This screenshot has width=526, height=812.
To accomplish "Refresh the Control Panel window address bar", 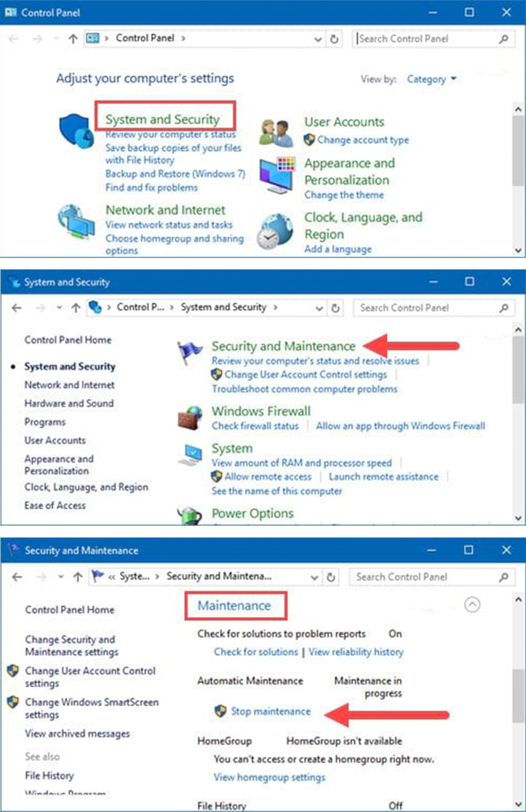I will tap(334, 39).
